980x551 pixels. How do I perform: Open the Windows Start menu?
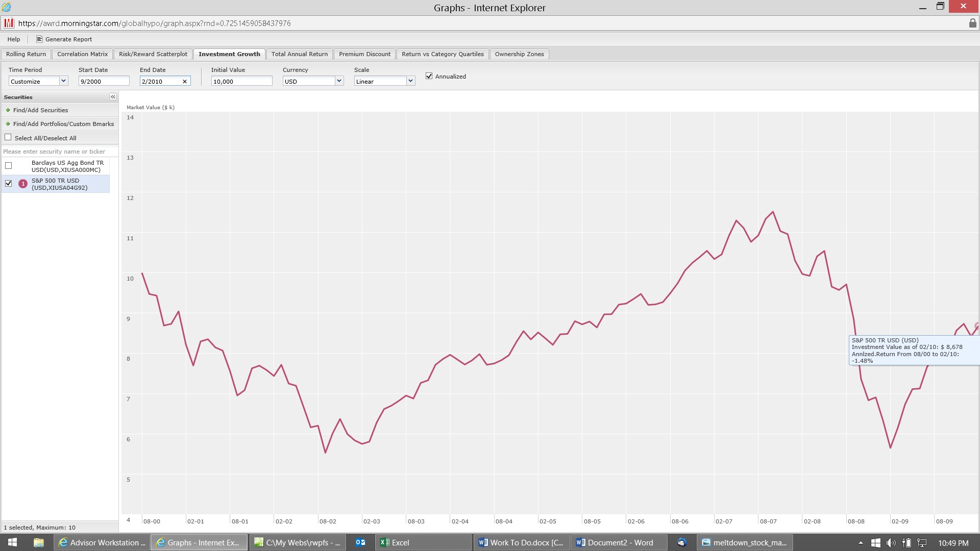pyautogui.click(x=13, y=542)
